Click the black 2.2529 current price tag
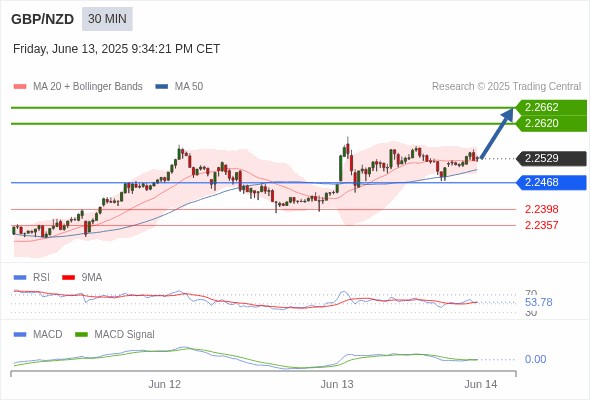Image resolution: width=590 pixels, height=400 pixels. click(551, 158)
